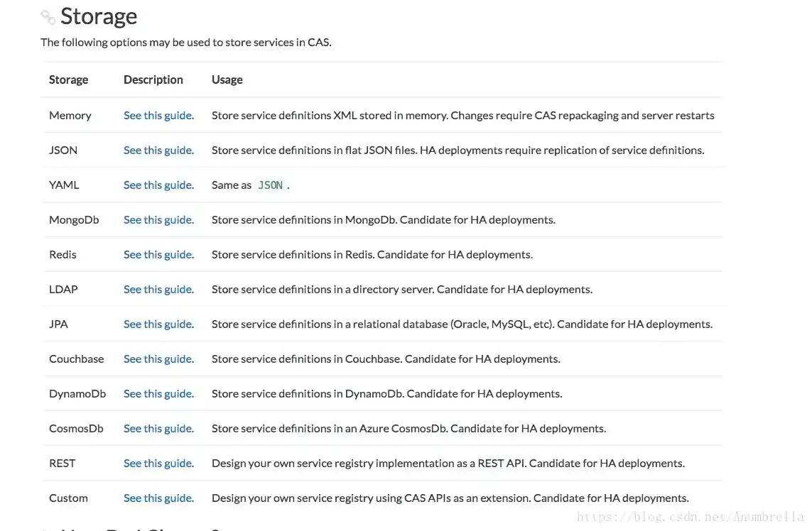This screenshot has width=812, height=531.
Task: Open the Custom row's See this guide link
Action: click(x=158, y=498)
